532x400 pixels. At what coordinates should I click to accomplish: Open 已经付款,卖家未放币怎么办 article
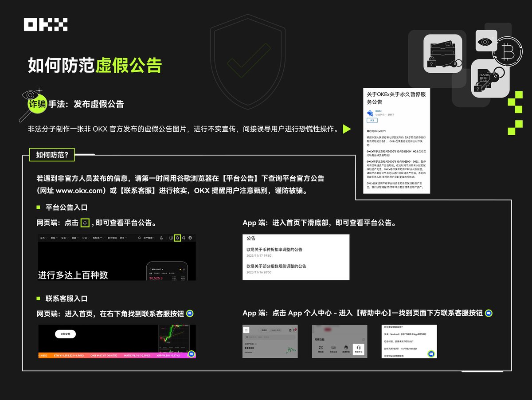click(x=399, y=341)
